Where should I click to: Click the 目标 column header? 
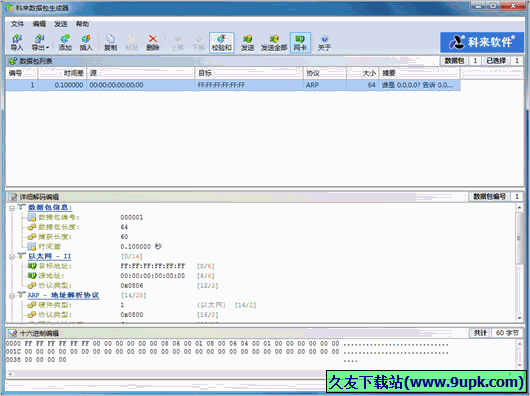249,73
